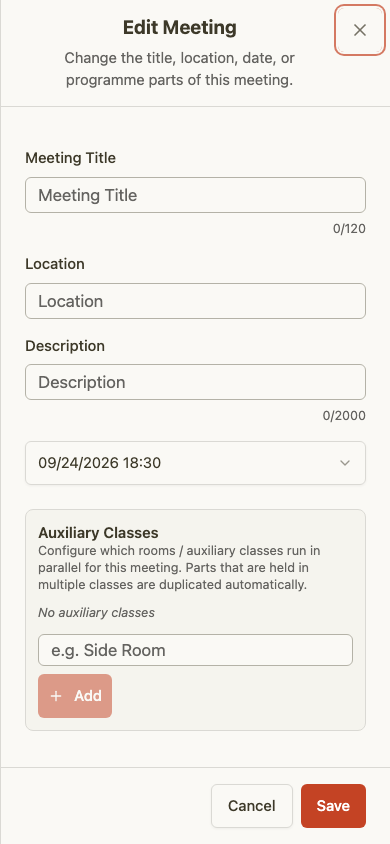
Task: Click the plus icon on Add button
Action: 56,696
